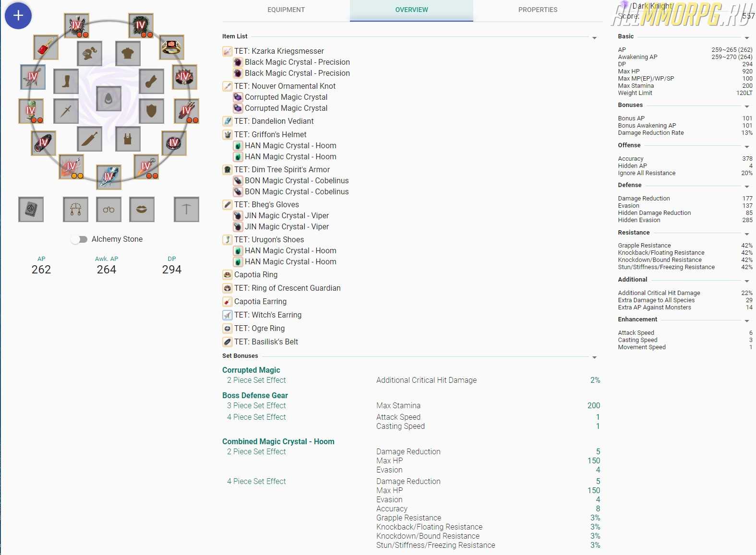Open the Properties tab
Viewport: 756px width, 555px height.
pos(538,10)
